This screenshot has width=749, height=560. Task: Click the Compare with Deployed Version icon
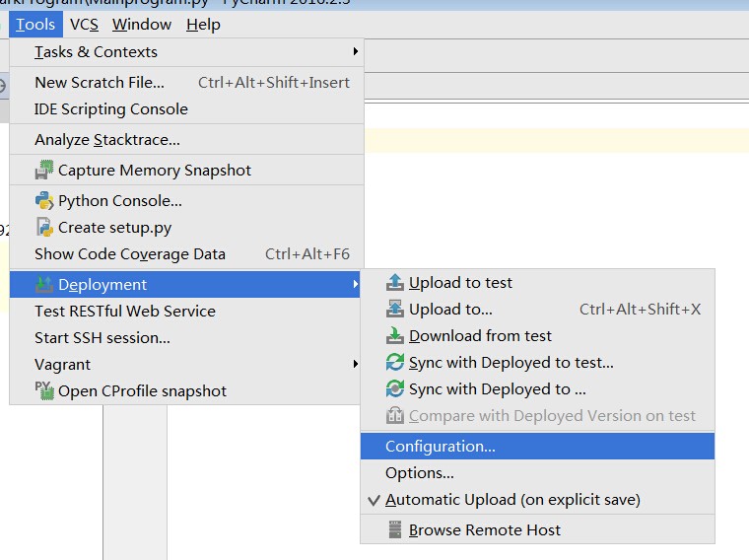coord(394,416)
